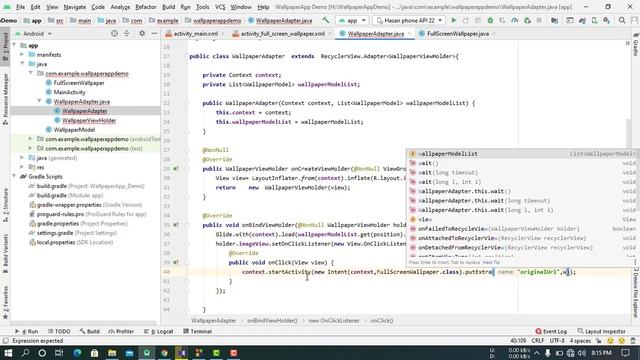Viewport: 640px width, 360px height.
Task: Hide the Project panel with minus icon
Action: pyautogui.click(x=154, y=33)
